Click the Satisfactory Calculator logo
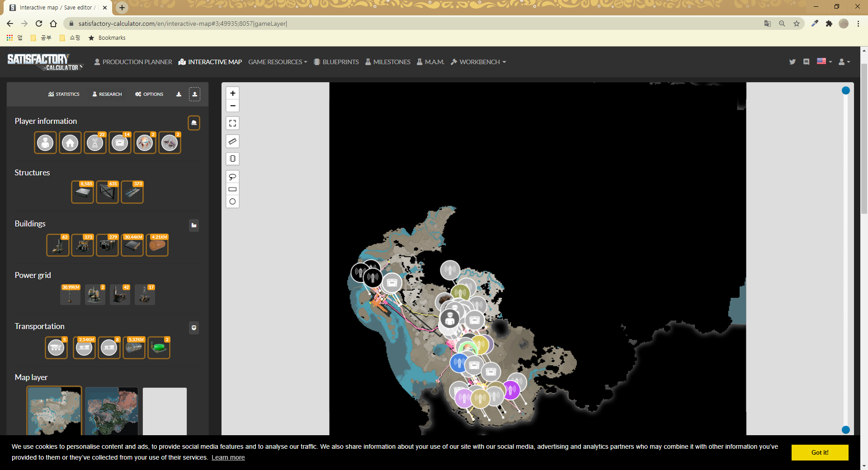 click(45, 62)
